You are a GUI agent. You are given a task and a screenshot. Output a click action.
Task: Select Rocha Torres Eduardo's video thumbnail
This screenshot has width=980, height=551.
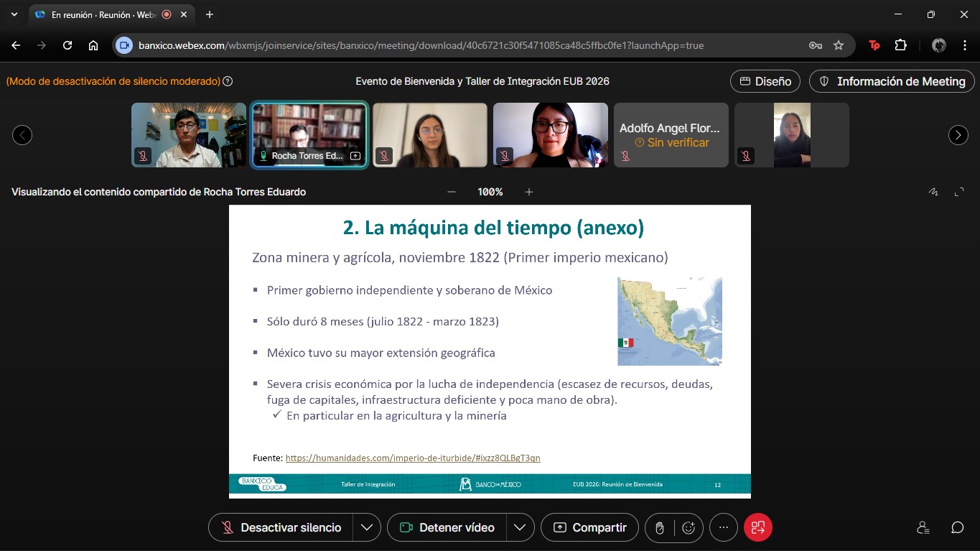click(309, 134)
